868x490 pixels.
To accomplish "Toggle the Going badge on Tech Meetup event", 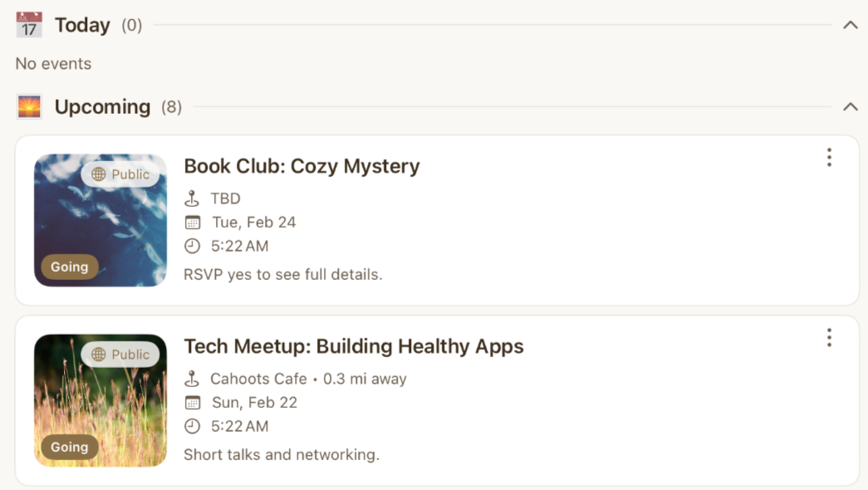I will pos(69,447).
